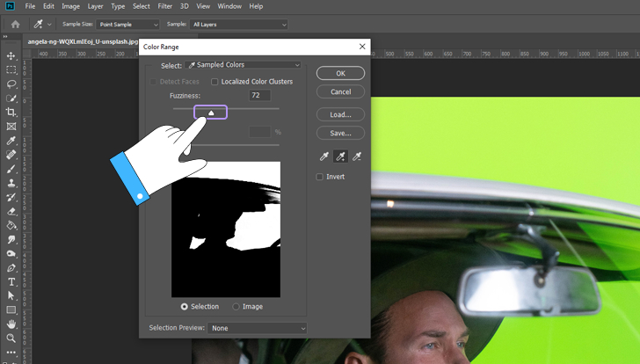Open the eyedropper tool preset picker arrow
640x364 pixels.
[49, 25]
